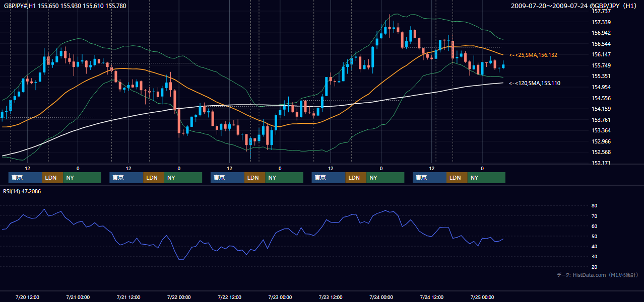Screen dimensions: 644x302
Task: Click the 155.351 price axis label
Action: 601,76
